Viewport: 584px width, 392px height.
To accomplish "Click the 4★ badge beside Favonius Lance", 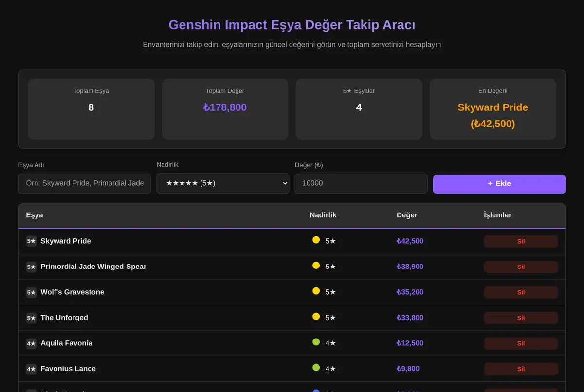I will pos(32,369).
